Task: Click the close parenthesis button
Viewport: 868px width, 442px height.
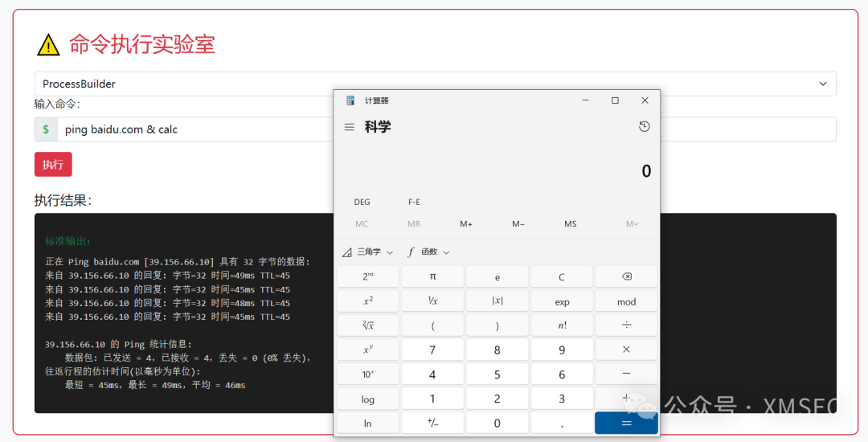Action: click(497, 325)
